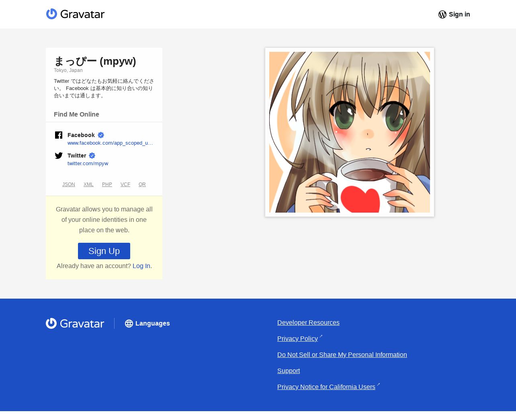Open the QR code link
516x420 pixels.
pos(142,184)
